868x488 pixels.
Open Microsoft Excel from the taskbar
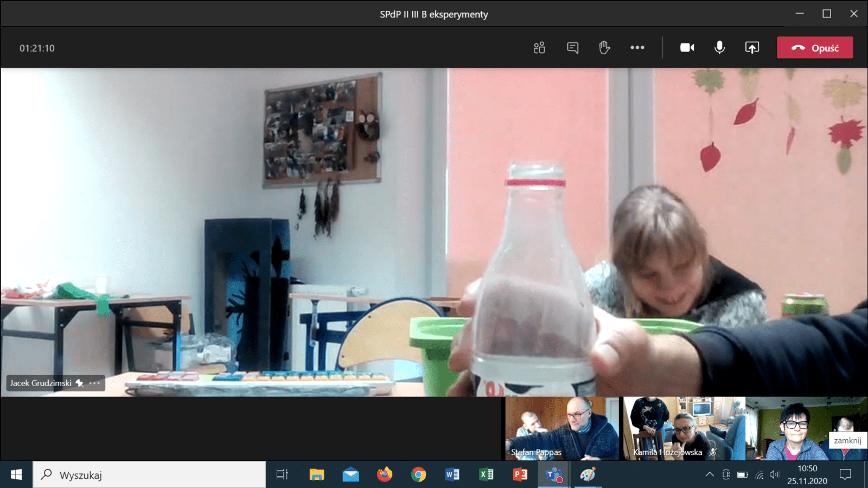[486, 474]
